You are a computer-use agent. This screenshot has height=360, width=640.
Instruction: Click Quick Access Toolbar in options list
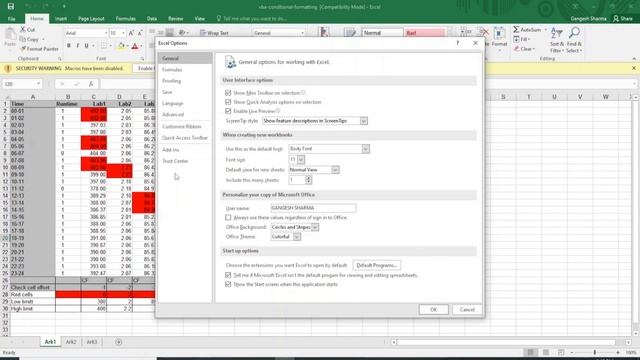coord(184,138)
